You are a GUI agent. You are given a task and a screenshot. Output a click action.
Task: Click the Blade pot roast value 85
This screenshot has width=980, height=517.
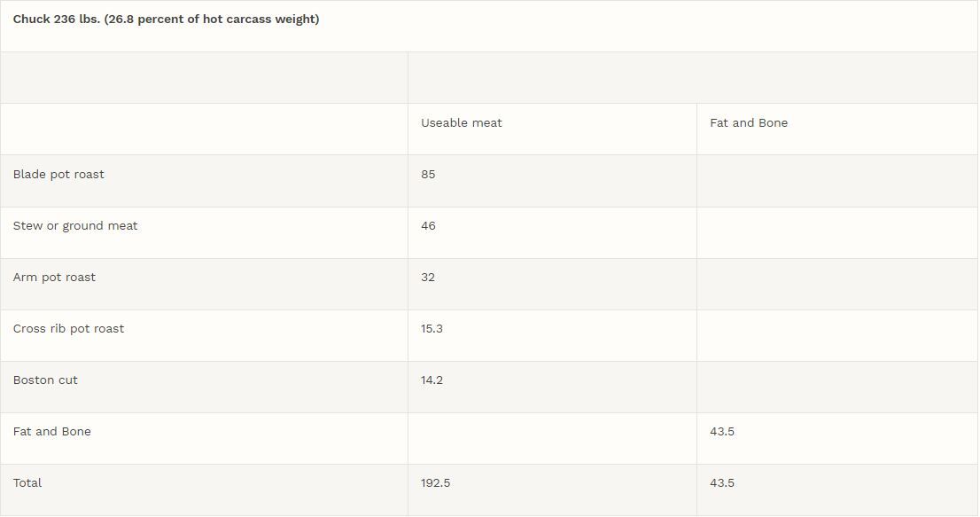[428, 175]
